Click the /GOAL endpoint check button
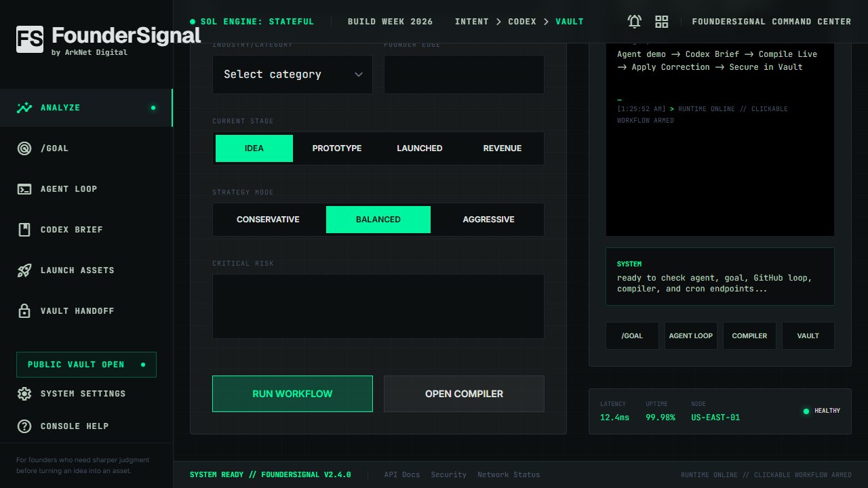Screen dimensions: 868x488 (632, 336)
